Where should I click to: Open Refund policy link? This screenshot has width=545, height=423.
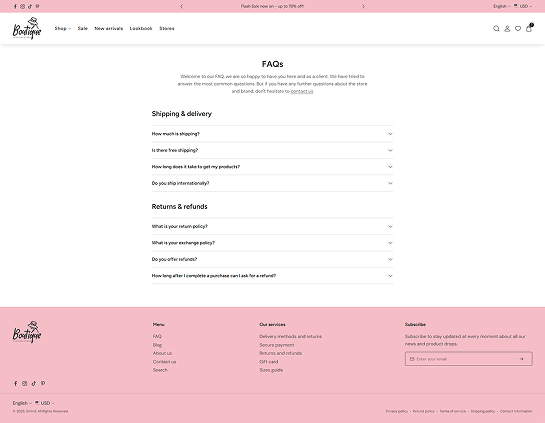point(424,411)
